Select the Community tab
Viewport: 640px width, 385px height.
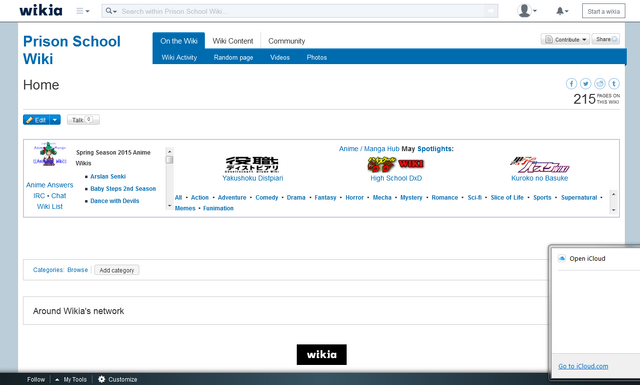pyautogui.click(x=287, y=41)
